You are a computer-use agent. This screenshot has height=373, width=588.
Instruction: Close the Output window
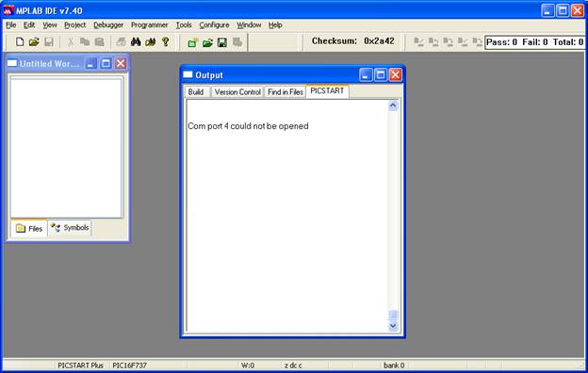click(395, 75)
